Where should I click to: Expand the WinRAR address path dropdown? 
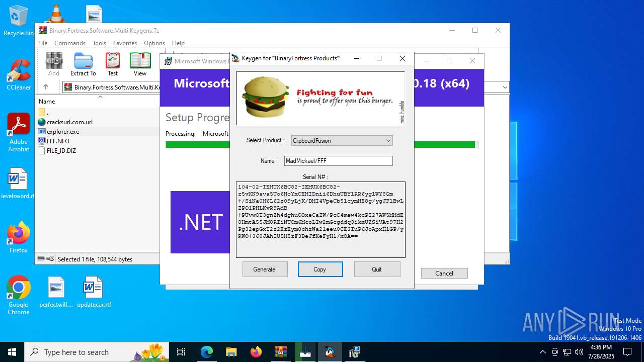click(x=505, y=87)
